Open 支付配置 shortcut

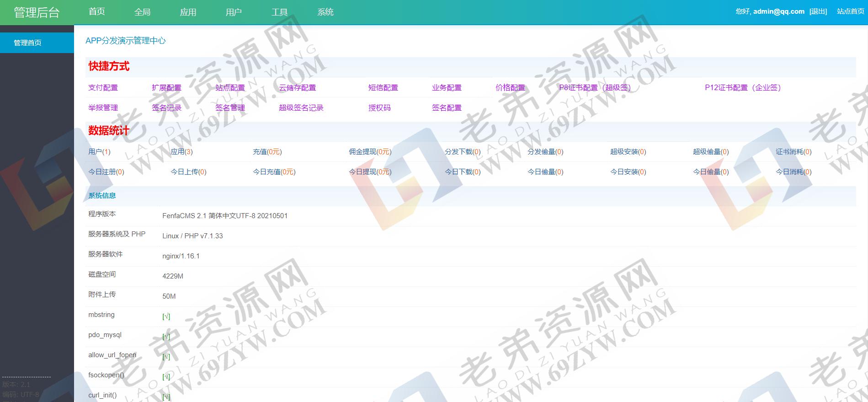tap(103, 87)
